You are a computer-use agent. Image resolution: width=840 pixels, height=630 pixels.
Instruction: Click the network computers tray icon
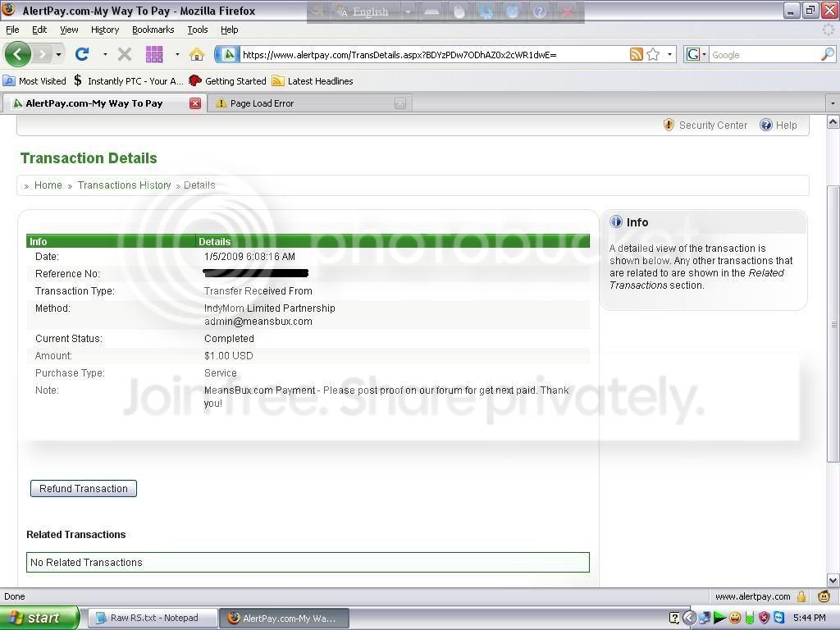[x=705, y=619]
